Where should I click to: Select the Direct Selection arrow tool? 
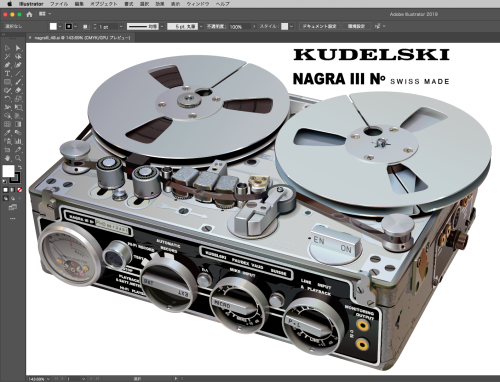point(18,48)
